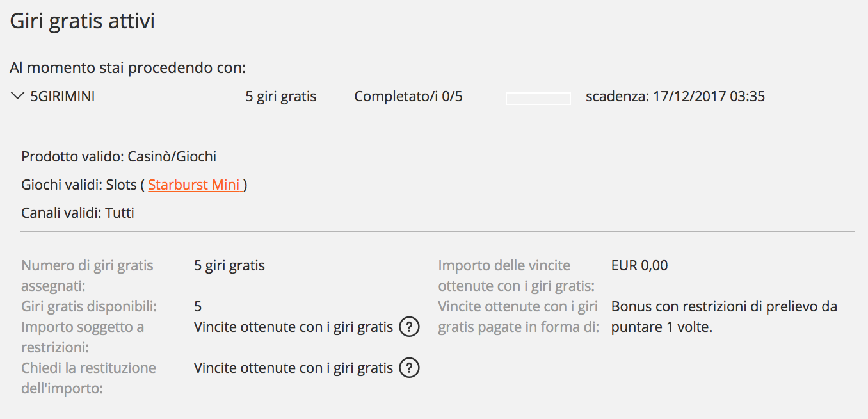868x419 pixels.
Task: Select the Prodotto valido: Casinò/Giochi line
Action: click(x=119, y=156)
